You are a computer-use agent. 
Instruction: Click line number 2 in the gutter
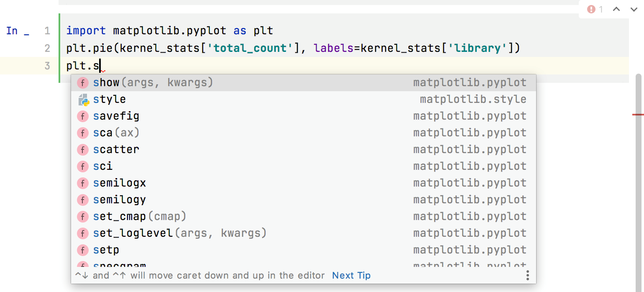click(47, 48)
